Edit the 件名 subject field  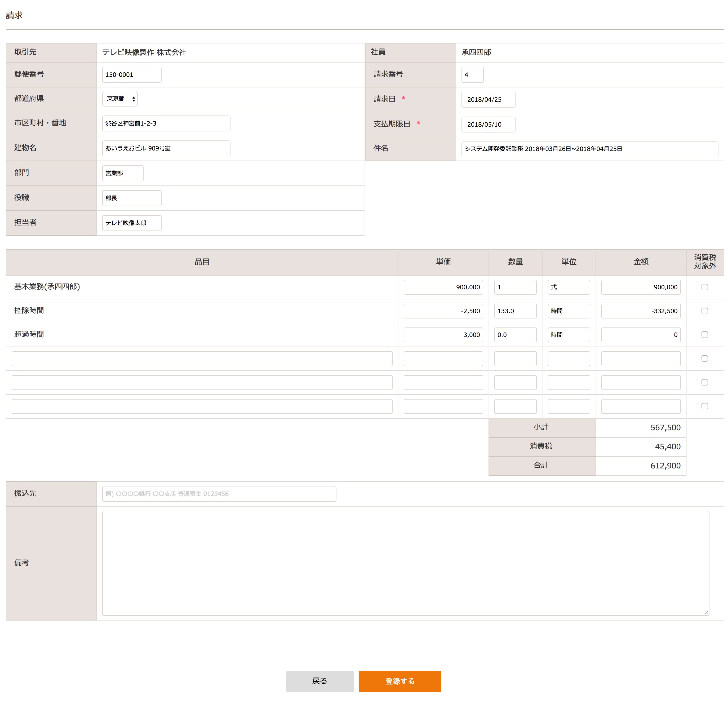(589, 149)
